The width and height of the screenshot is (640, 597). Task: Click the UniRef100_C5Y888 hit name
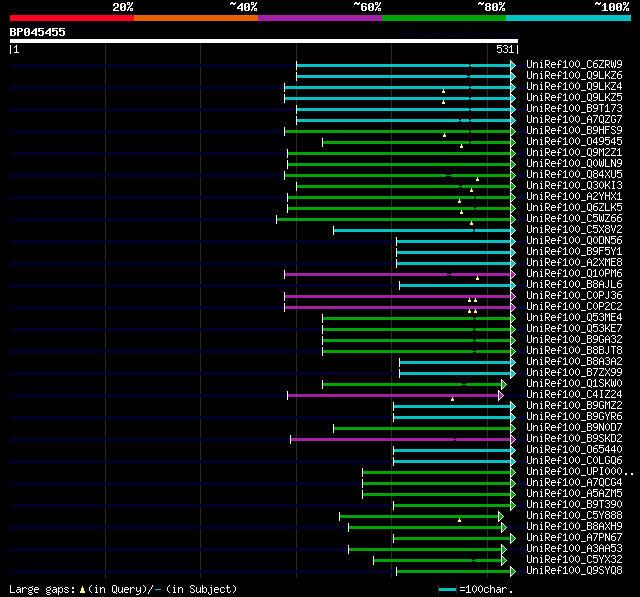click(x=574, y=516)
